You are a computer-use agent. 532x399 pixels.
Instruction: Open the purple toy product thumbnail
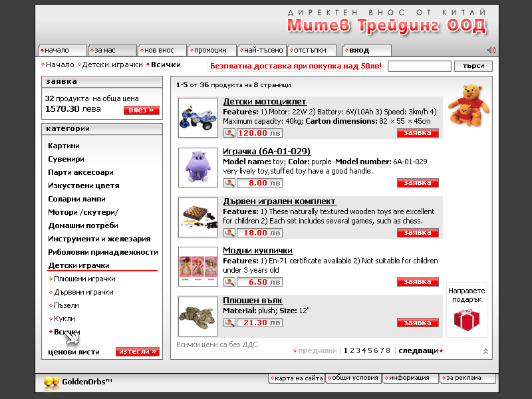198,168
